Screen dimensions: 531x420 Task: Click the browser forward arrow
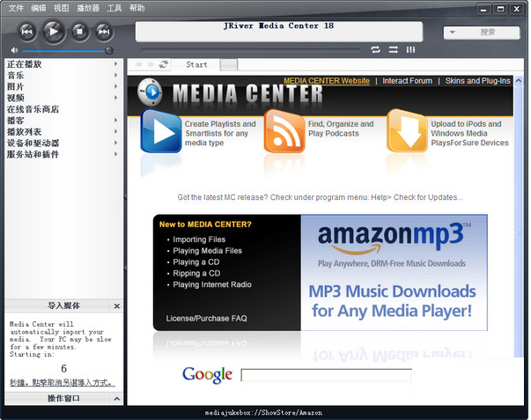(151, 64)
